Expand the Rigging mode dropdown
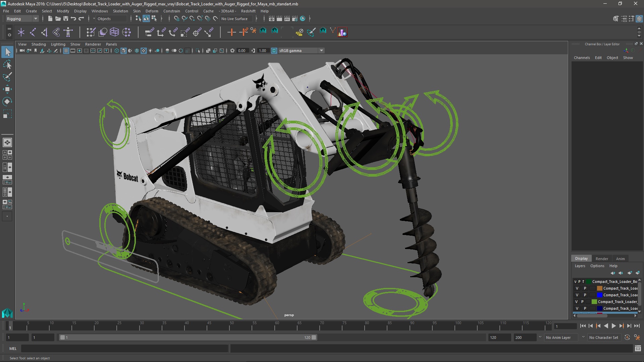Viewport: 644px width, 362px height. [x=35, y=18]
